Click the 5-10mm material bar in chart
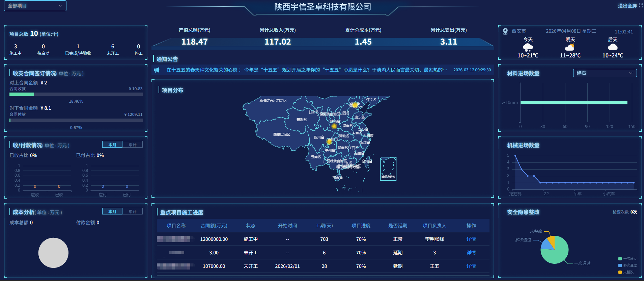Image resolution: width=644 pixels, height=281 pixels. pos(574,102)
